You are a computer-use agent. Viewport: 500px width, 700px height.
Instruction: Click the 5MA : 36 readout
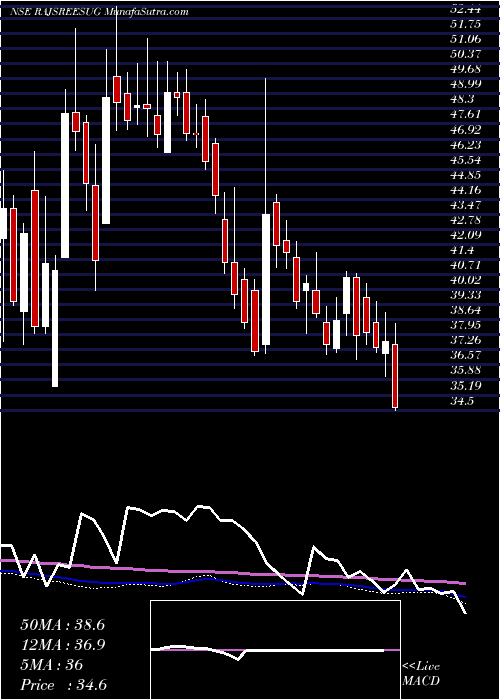point(52,665)
